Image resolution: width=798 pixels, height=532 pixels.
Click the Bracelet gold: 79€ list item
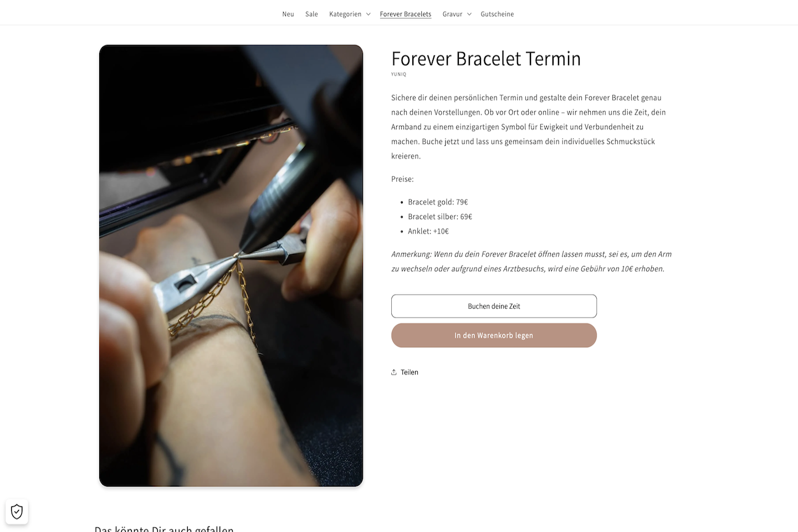(438, 202)
